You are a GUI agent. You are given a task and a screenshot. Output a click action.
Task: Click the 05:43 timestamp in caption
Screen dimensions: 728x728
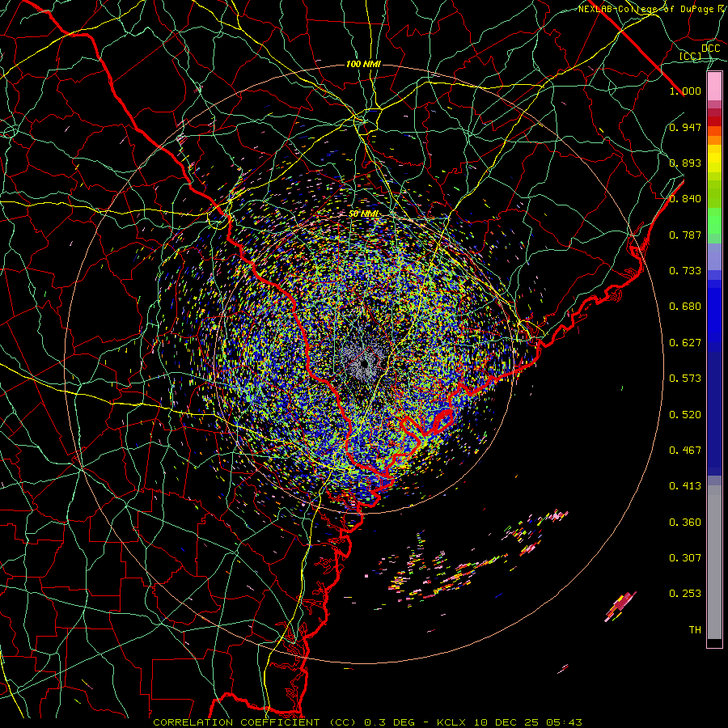[564, 722]
